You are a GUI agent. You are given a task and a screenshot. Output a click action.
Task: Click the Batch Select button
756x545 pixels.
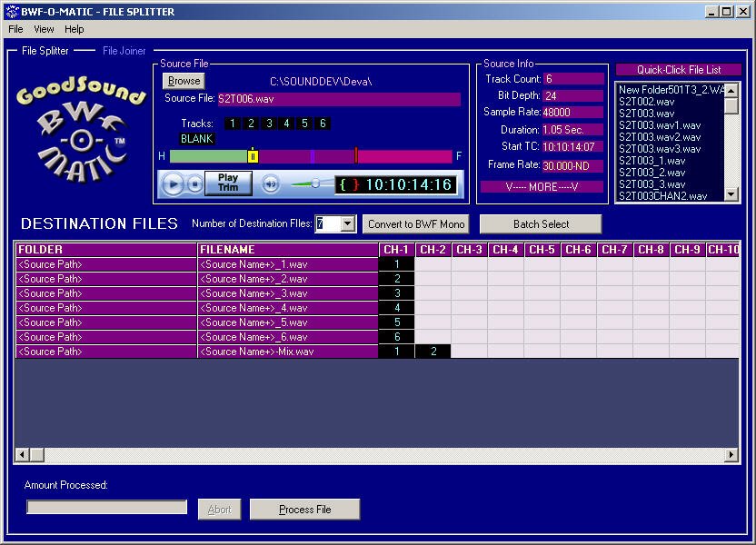point(541,224)
